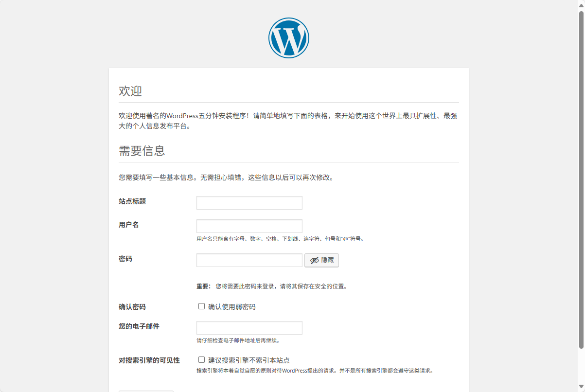The height and width of the screenshot is (392, 585).
Task: Click the 站点标题 label
Action: click(x=132, y=201)
